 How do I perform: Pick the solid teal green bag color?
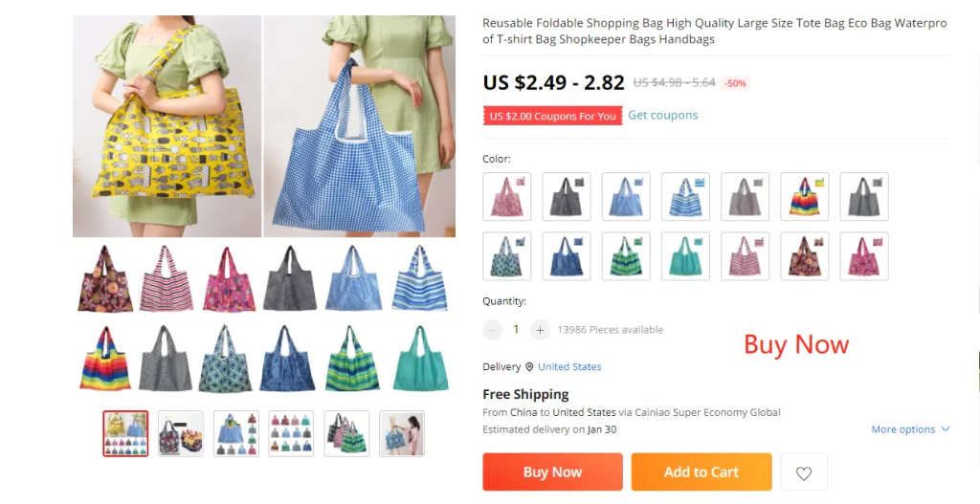coord(685,256)
